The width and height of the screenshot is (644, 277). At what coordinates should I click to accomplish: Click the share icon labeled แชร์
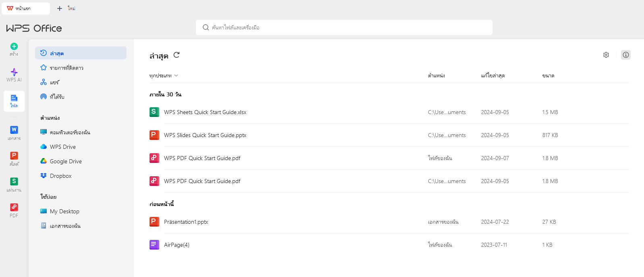click(44, 82)
